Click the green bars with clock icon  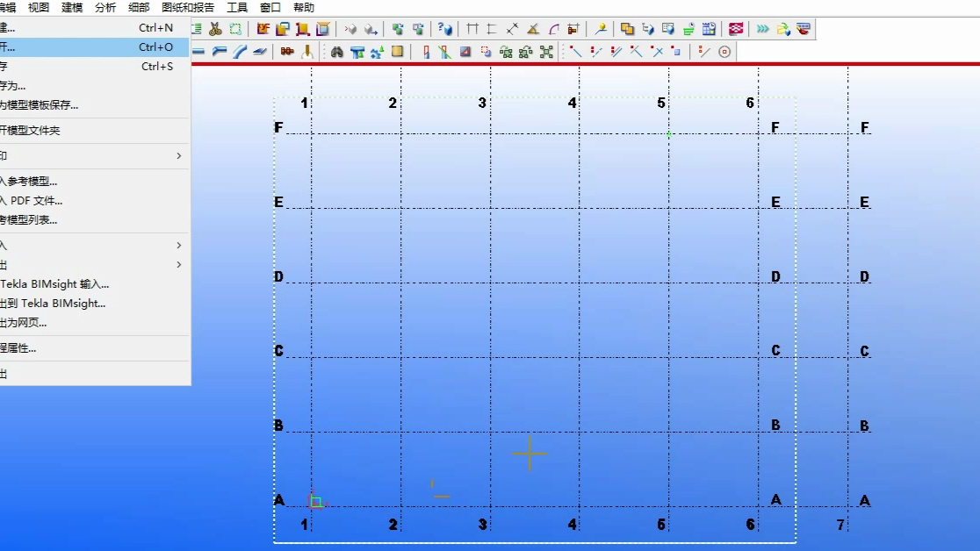click(x=688, y=29)
